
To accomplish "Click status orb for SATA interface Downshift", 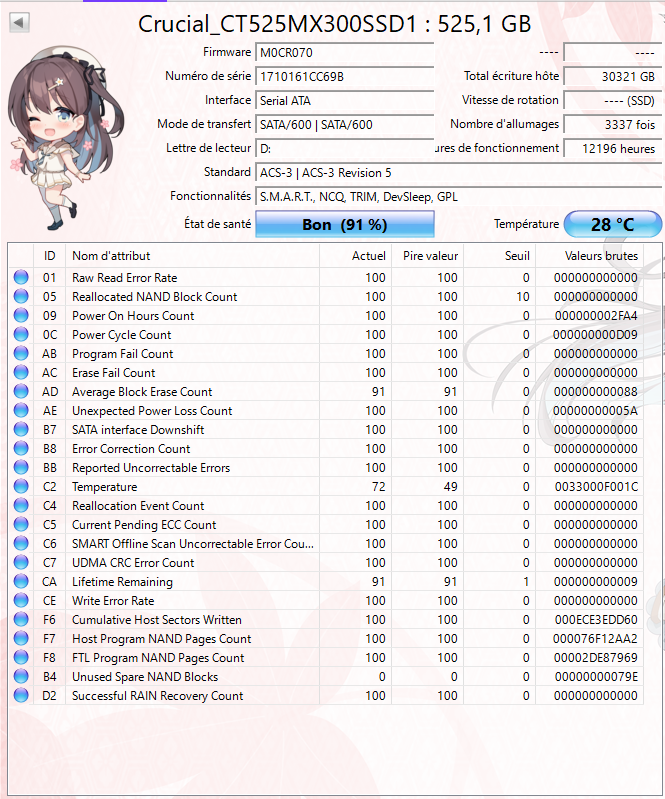I will (x=21, y=430).
